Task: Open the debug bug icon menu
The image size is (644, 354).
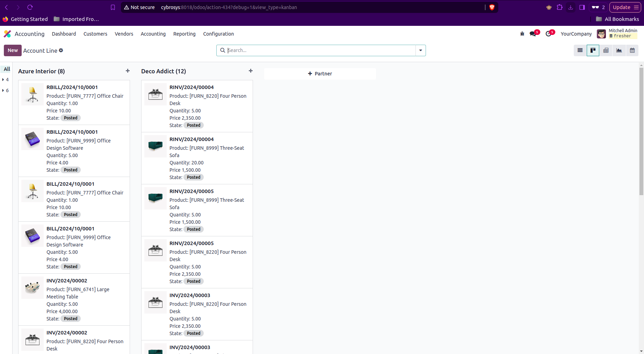Action: point(522,34)
